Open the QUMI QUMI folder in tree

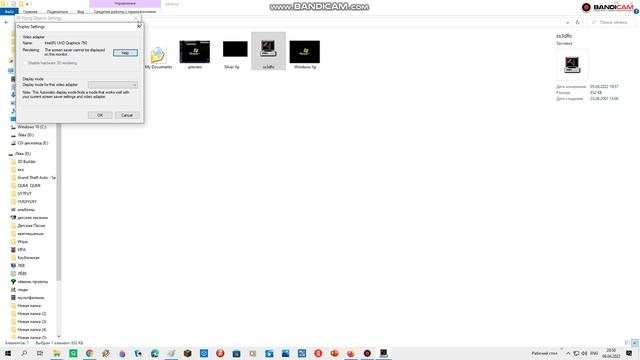29,186
